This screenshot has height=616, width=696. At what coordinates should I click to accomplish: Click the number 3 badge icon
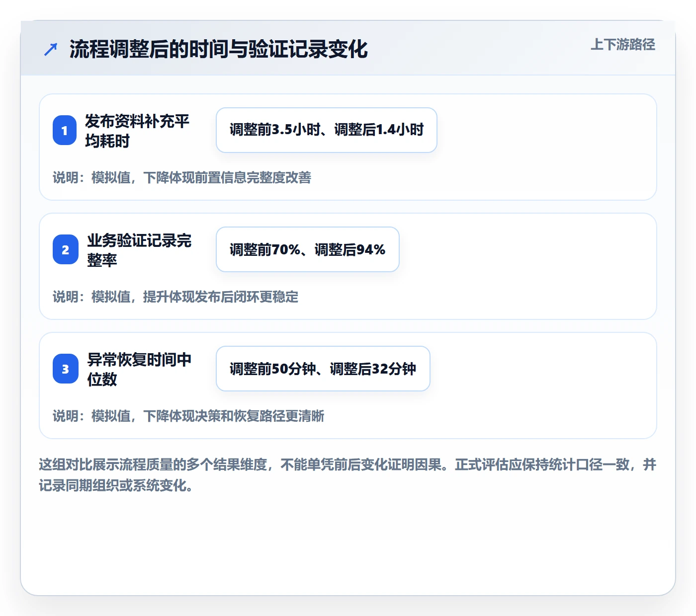(x=66, y=369)
